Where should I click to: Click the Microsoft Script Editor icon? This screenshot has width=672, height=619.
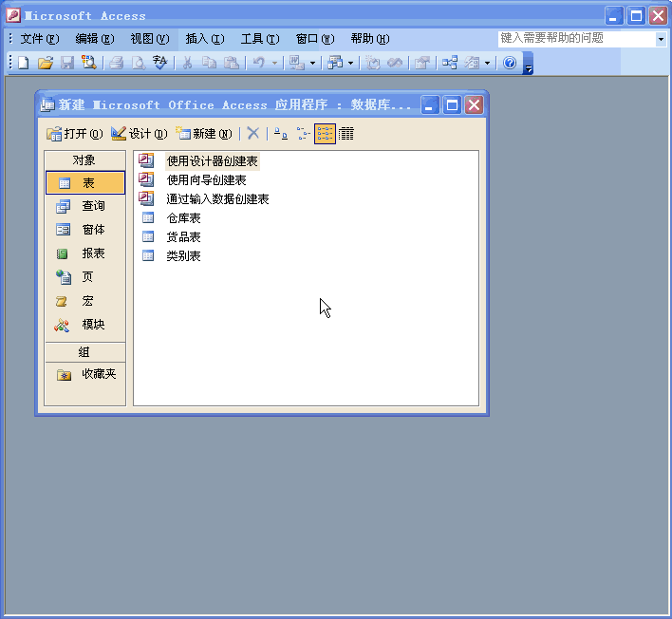(x=395, y=63)
